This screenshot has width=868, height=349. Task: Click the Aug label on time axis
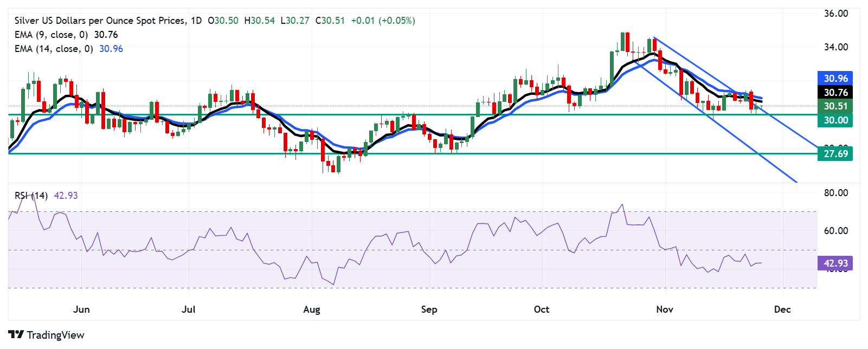(x=312, y=309)
